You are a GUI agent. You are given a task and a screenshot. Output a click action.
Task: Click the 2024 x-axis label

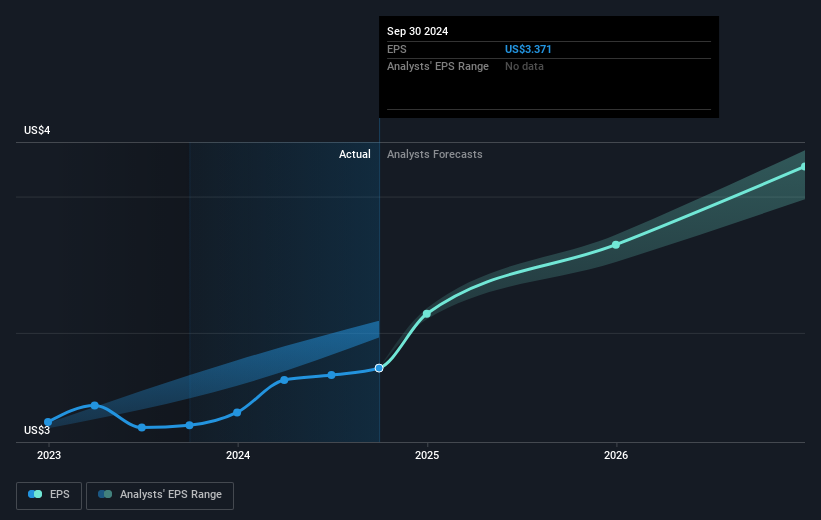point(238,456)
